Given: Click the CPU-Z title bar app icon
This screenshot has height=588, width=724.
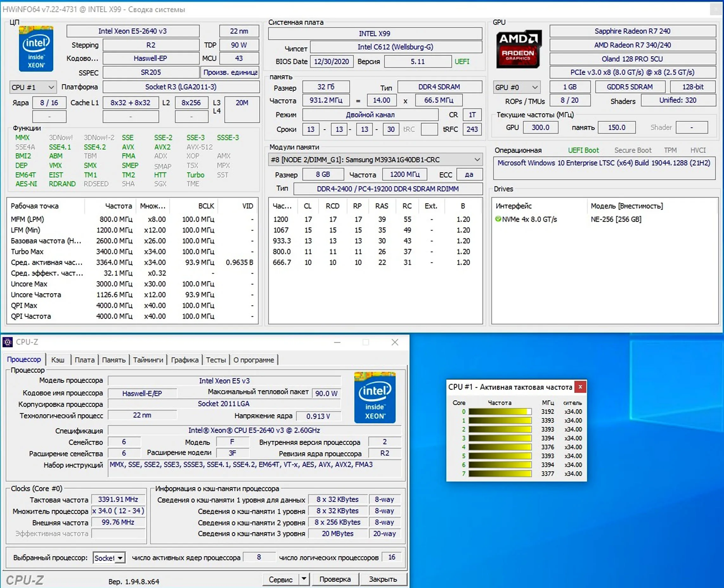Looking at the screenshot, I should pos(8,342).
